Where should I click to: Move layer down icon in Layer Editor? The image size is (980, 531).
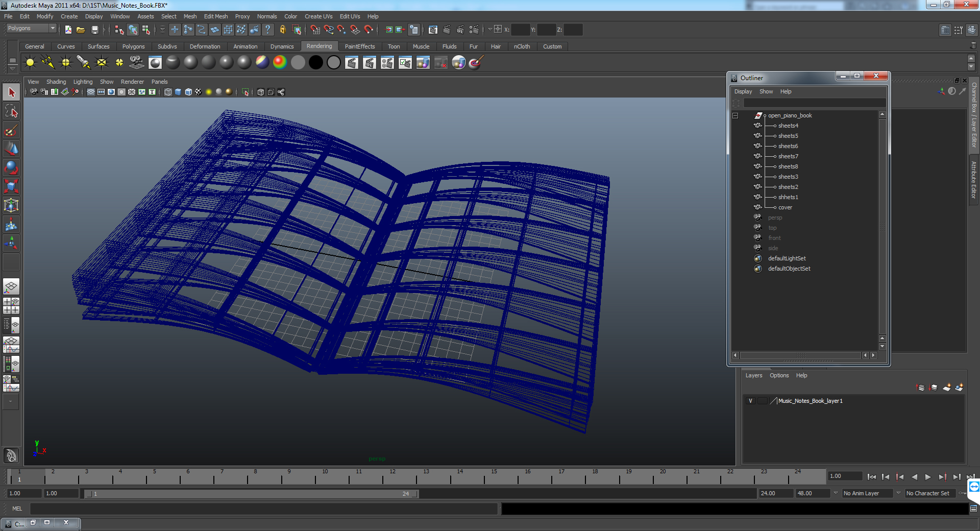click(x=934, y=388)
